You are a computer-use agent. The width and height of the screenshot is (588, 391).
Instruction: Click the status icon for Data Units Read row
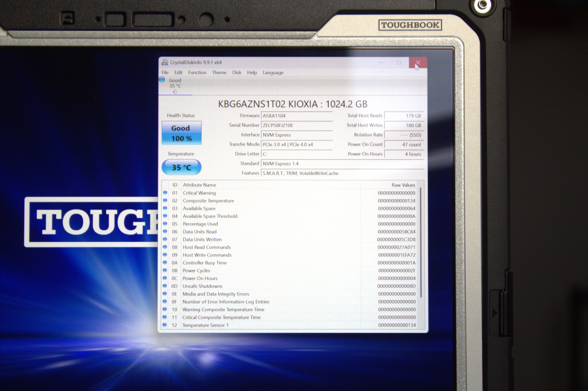pos(165,231)
